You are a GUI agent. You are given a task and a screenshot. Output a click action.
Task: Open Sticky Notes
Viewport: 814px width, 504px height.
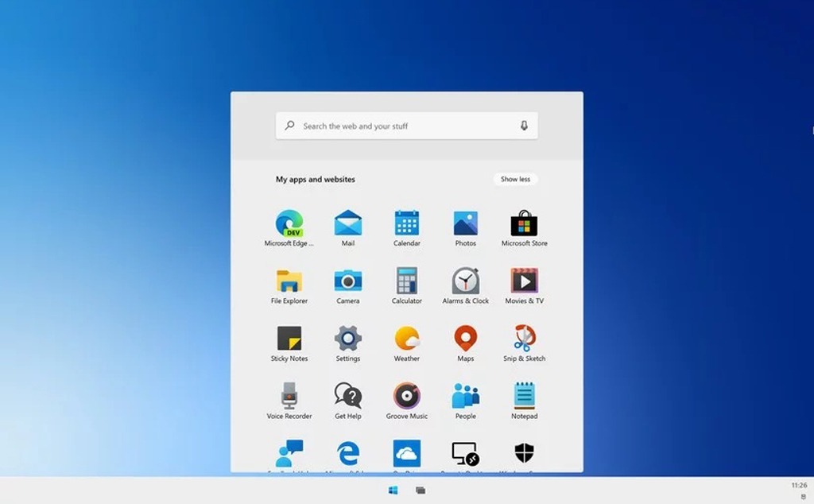(289, 343)
